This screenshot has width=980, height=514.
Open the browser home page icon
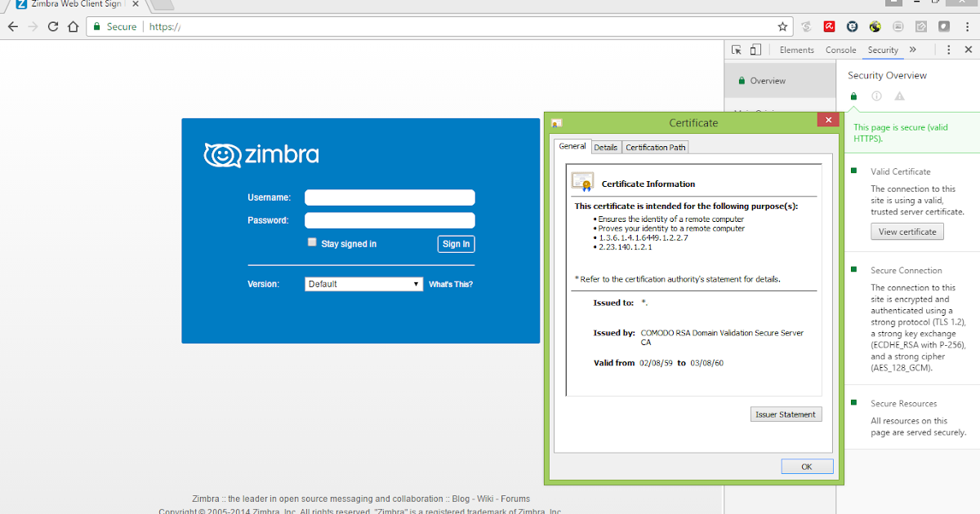(x=73, y=27)
